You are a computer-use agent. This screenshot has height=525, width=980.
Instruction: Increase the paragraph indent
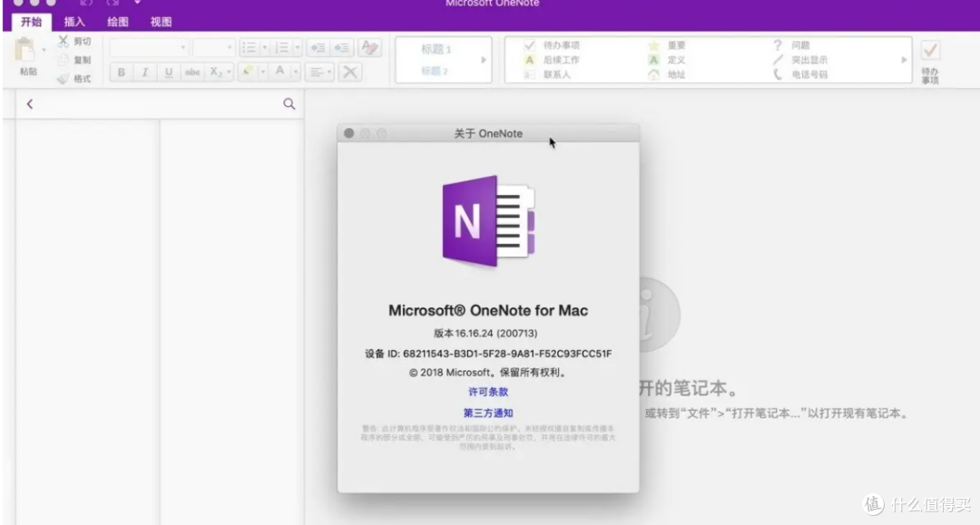click(342, 47)
